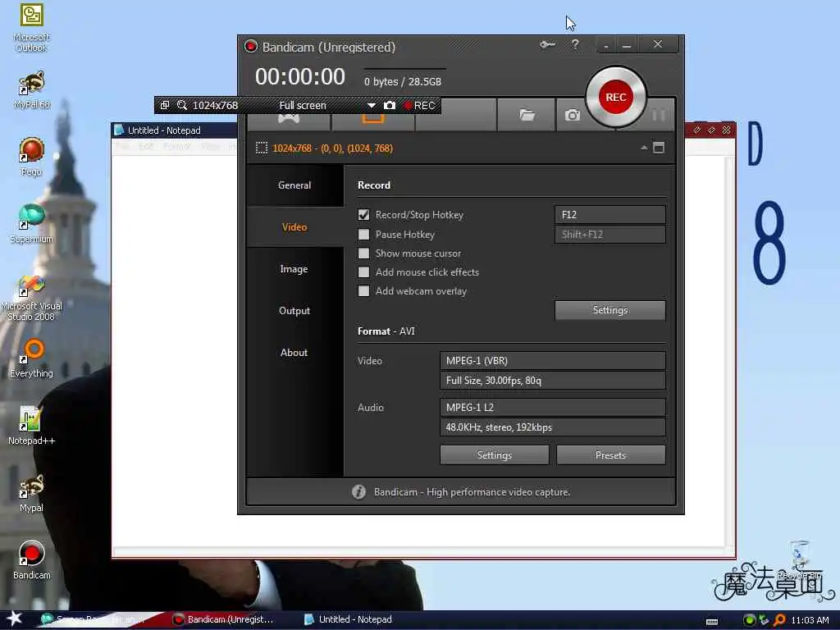This screenshot has width=840, height=630.
Task: Select the screen recording mode rectangle icon
Action: click(373, 119)
